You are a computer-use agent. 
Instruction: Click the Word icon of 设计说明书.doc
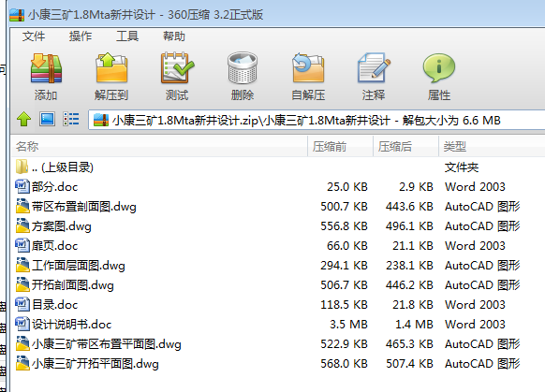pos(22,324)
